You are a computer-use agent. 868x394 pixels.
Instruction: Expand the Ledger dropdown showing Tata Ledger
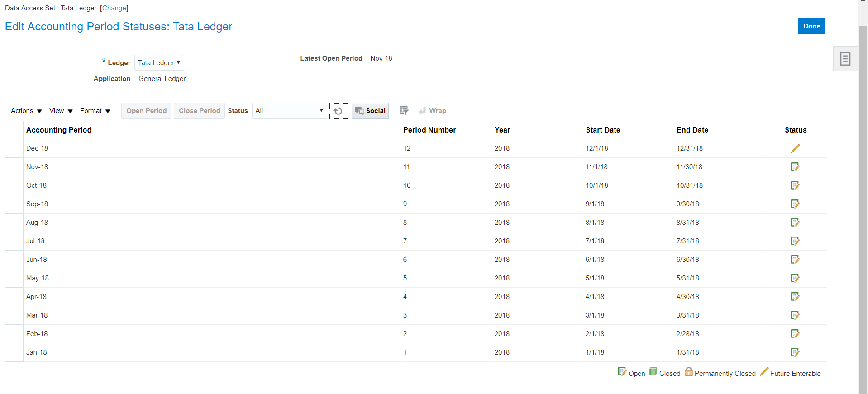pyautogui.click(x=159, y=63)
